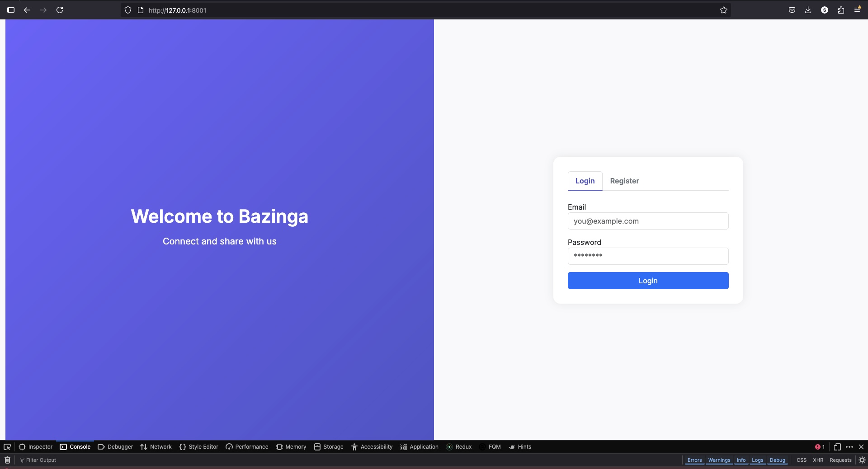This screenshot has height=469, width=868.
Task: Click the 'Welcome to Bazinga' heading
Action: [220, 216]
